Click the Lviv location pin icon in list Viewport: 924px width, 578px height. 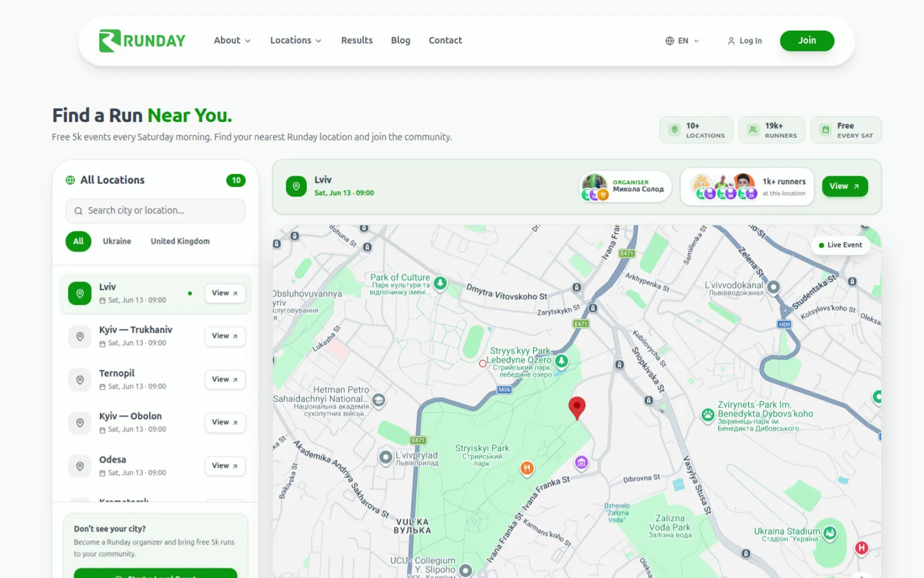(x=80, y=293)
